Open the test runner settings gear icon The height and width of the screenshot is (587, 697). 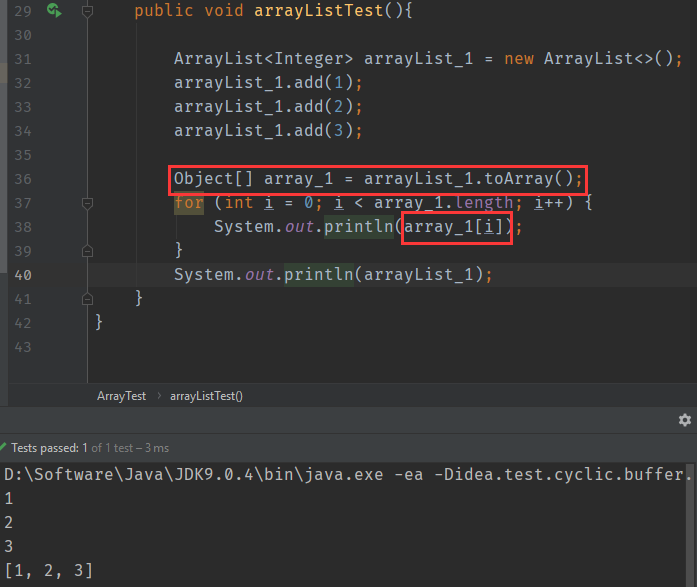pyautogui.click(x=685, y=420)
